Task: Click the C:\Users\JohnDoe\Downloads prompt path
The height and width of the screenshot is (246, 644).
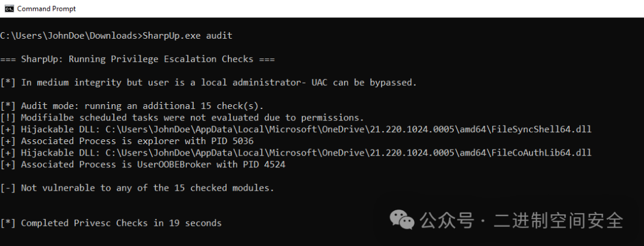Action: tap(69, 36)
